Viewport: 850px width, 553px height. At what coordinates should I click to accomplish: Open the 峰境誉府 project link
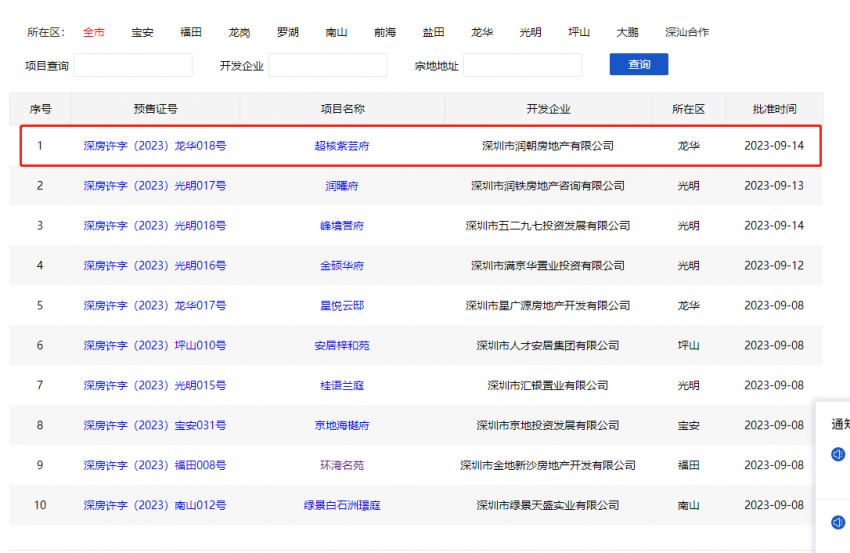coord(342,226)
